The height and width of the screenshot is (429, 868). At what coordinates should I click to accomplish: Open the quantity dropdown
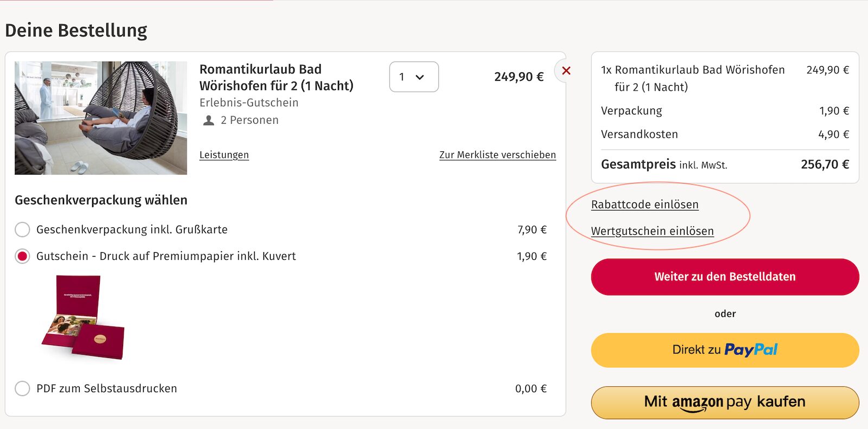[x=413, y=77]
